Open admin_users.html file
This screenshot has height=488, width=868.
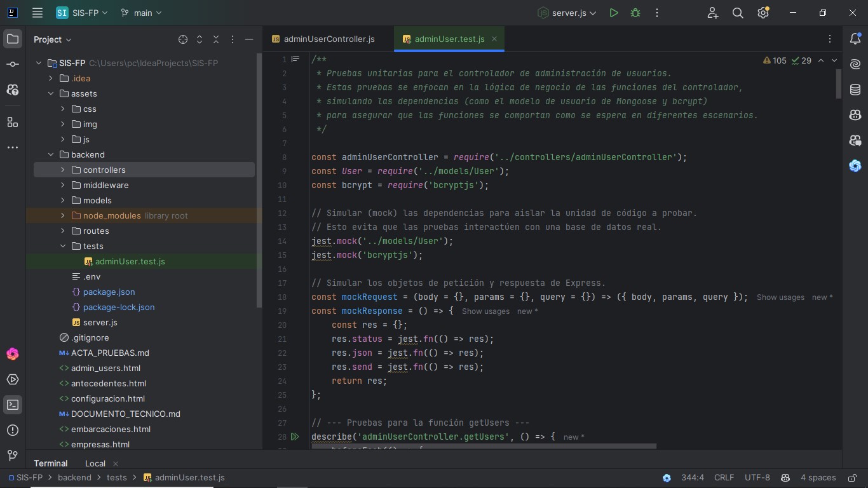pyautogui.click(x=105, y=368)
